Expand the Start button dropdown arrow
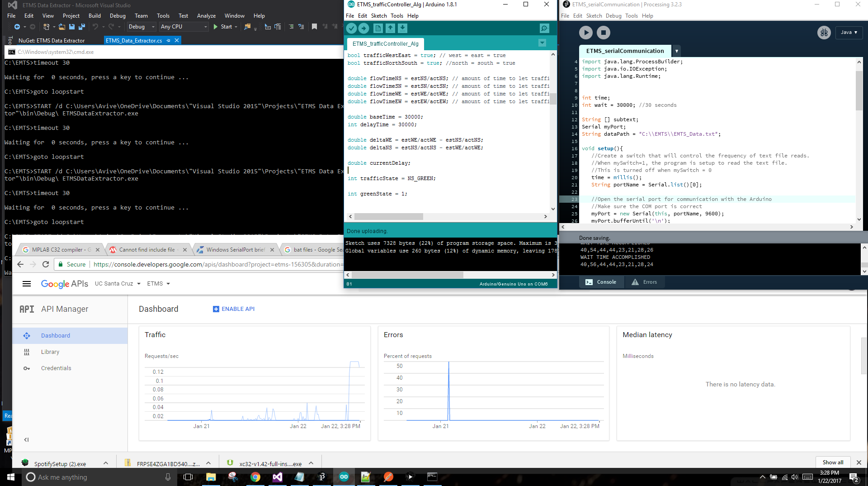This screenshot has height=486, width=868. 236,27
